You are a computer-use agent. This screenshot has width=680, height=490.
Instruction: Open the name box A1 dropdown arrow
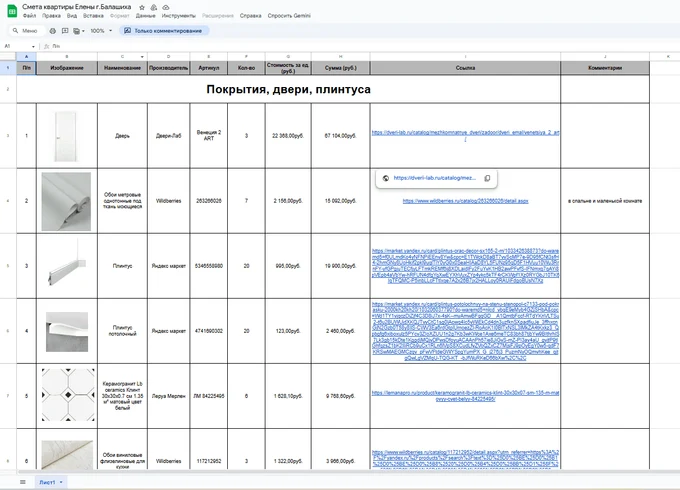point(33,46)
